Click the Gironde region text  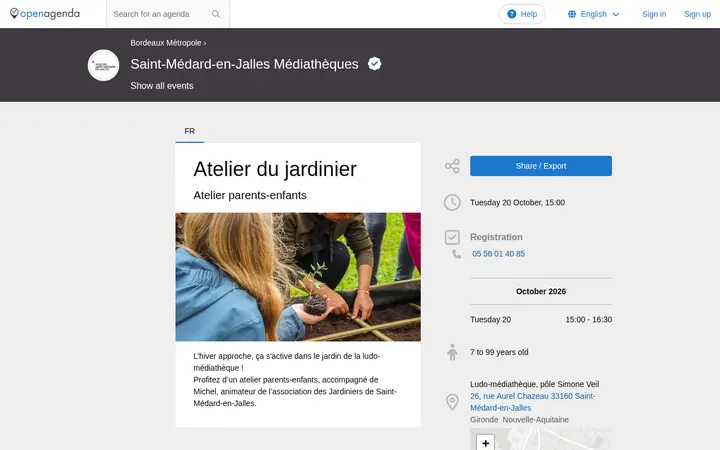pos(484,420)
